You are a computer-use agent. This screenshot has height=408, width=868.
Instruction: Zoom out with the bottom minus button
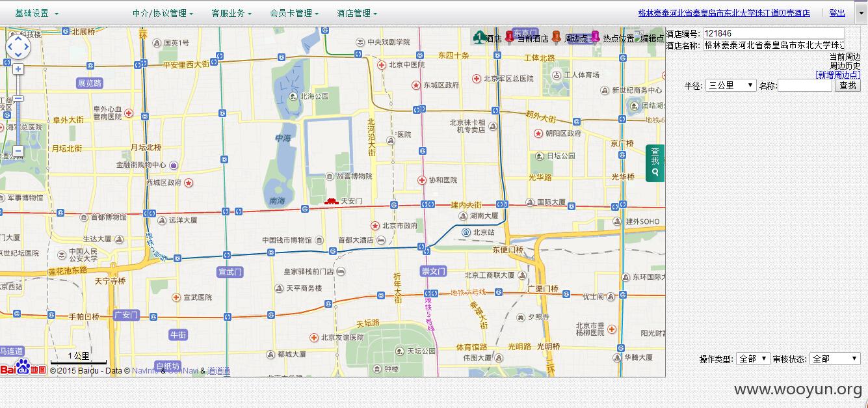[x=18, y=151]
